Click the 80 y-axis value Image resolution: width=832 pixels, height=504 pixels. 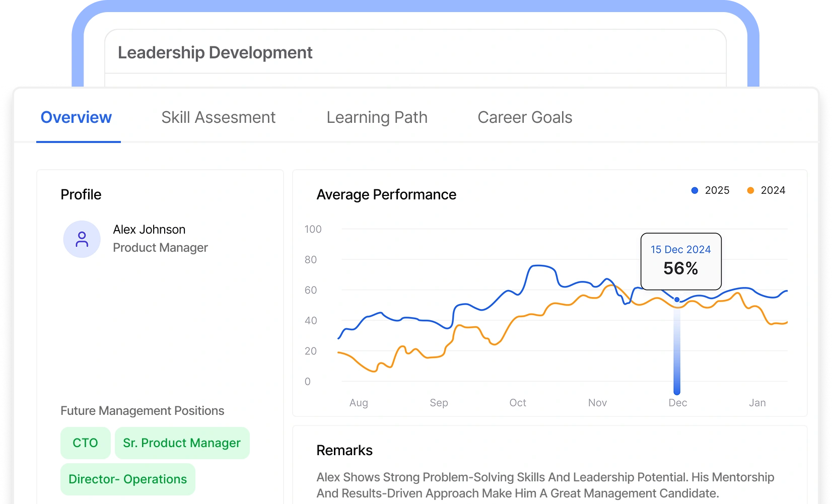[x=311, y=260]
